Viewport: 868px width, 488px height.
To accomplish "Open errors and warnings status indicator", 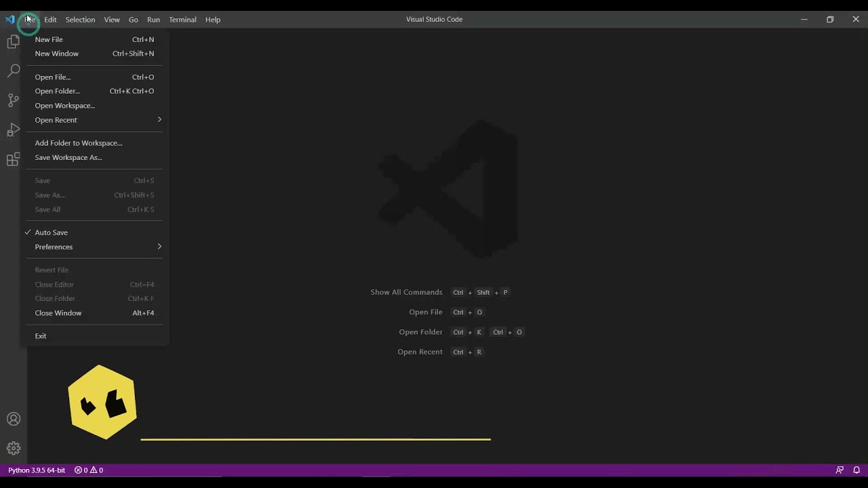I will click(89, 470).
